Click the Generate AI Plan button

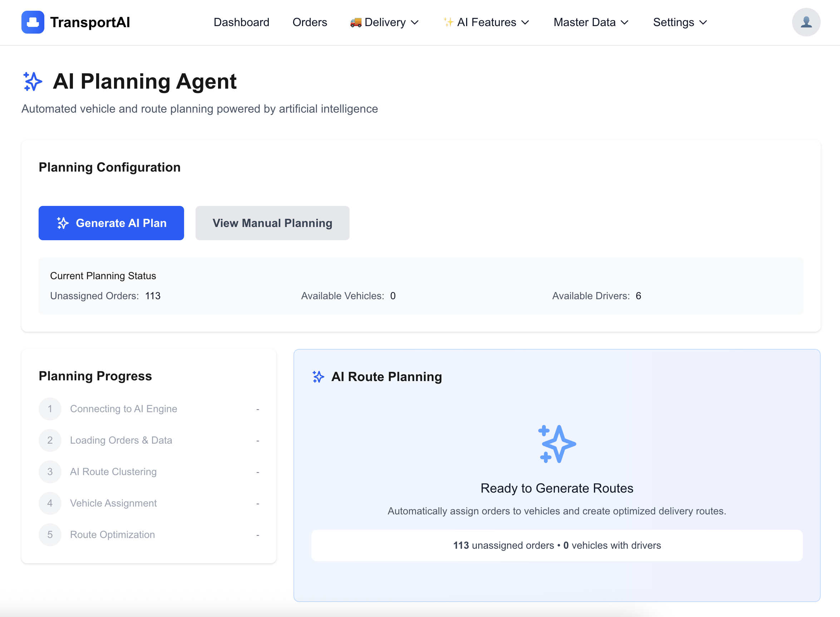click(111, 223)
